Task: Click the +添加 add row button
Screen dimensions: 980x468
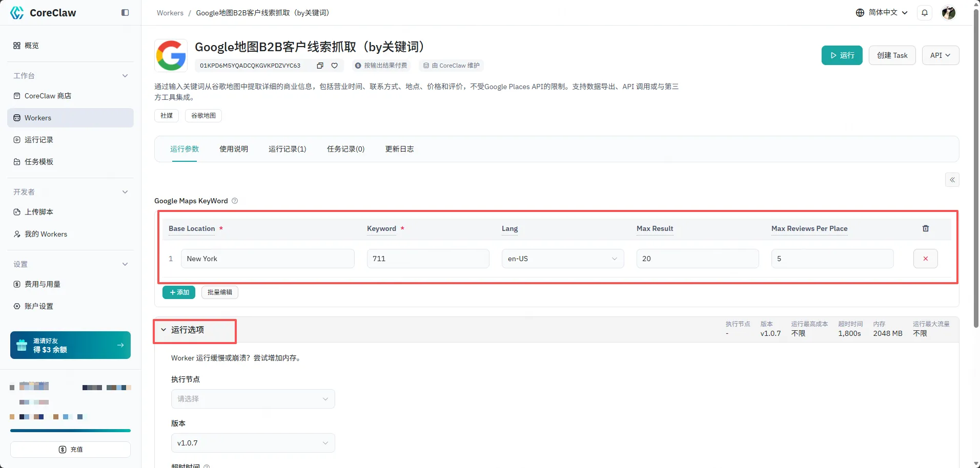Action: click(x=179, y=292)
